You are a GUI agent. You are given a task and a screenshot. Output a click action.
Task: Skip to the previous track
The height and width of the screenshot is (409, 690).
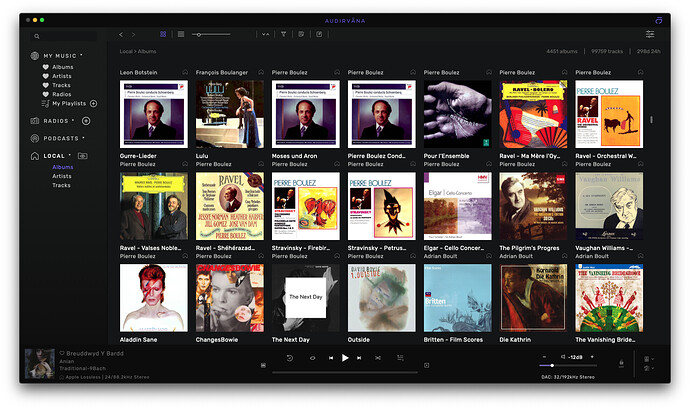[x=331, y=358]
